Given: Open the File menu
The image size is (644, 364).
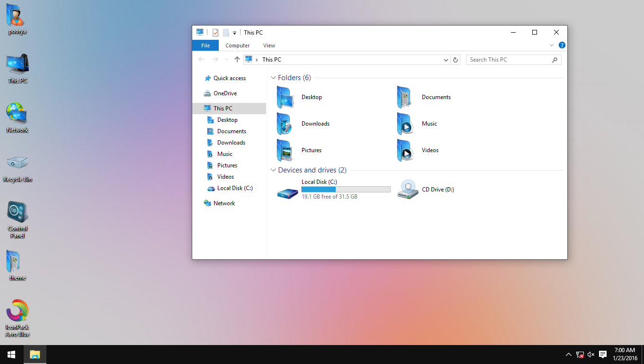Looking at the screenshot, I should (205, 45).
